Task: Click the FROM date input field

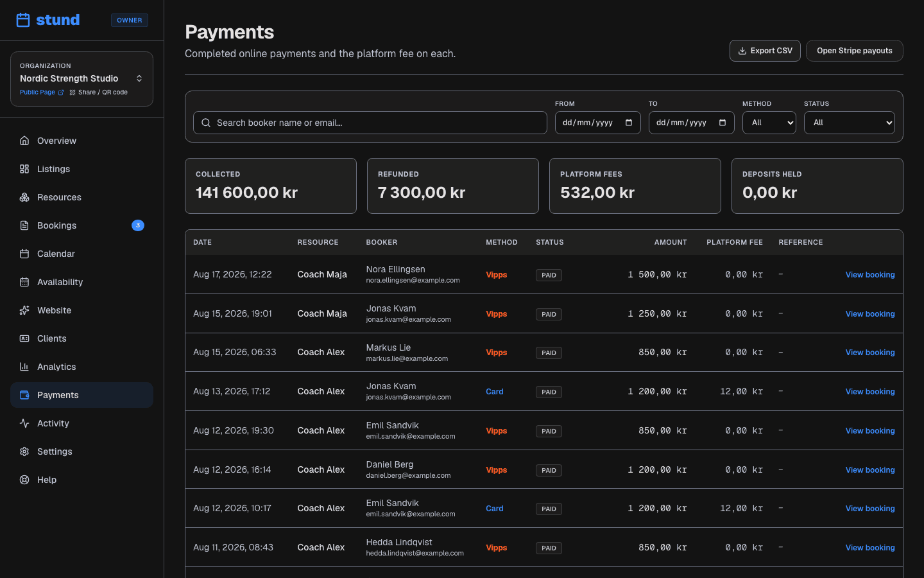Action: 598,123
